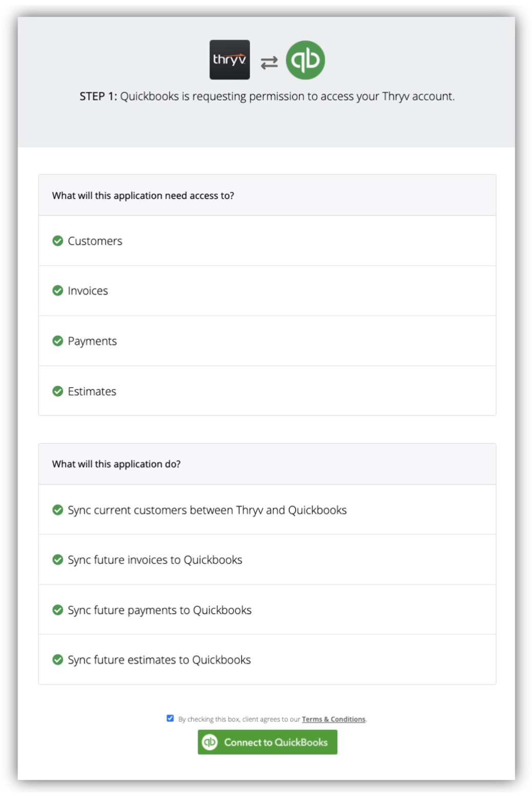
Task: Click 'Sync future payments to Quickbooks' text
Action: tap(159, 610)
